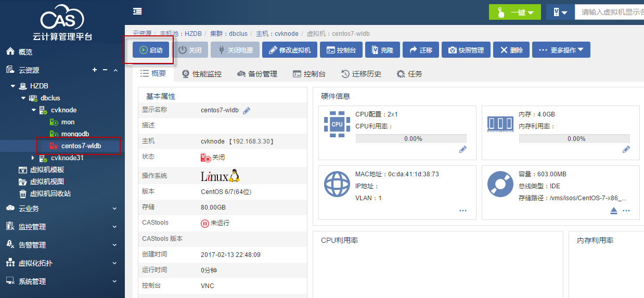This screenshot has height=298, width=644.
Task: Focus the VM name search field
Action: (609, 12)
